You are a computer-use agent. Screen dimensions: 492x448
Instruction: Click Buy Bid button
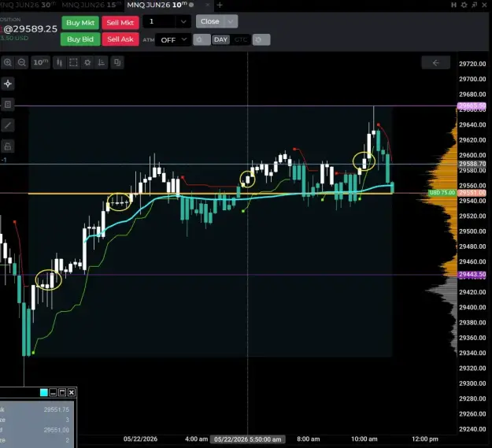coord(80,39)
